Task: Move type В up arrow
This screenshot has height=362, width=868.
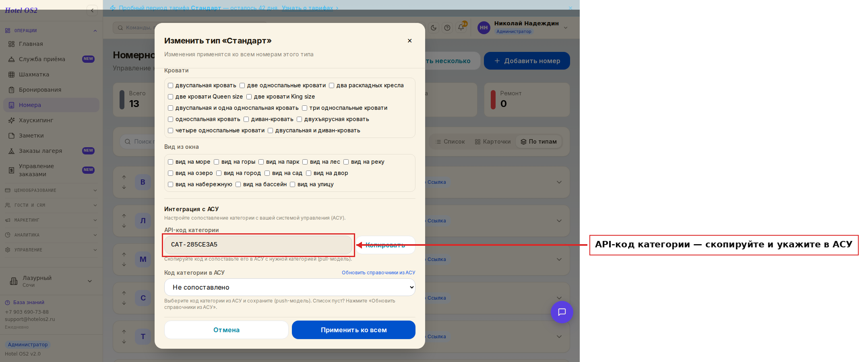Action: click(124, 177)
